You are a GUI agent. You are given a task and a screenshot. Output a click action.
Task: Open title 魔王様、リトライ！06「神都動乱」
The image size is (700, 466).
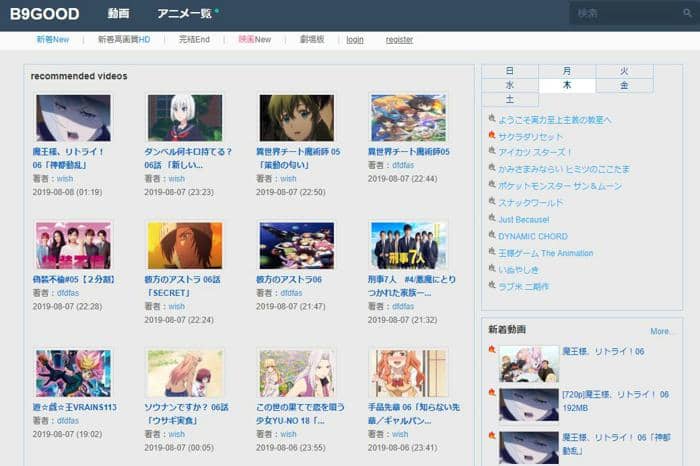(68, 158)
